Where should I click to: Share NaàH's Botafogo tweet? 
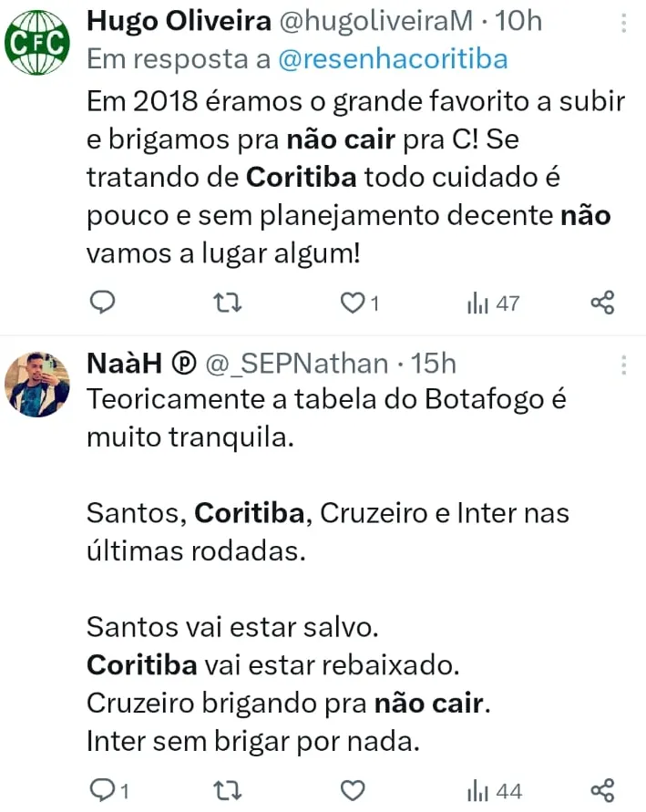(602, 789)
